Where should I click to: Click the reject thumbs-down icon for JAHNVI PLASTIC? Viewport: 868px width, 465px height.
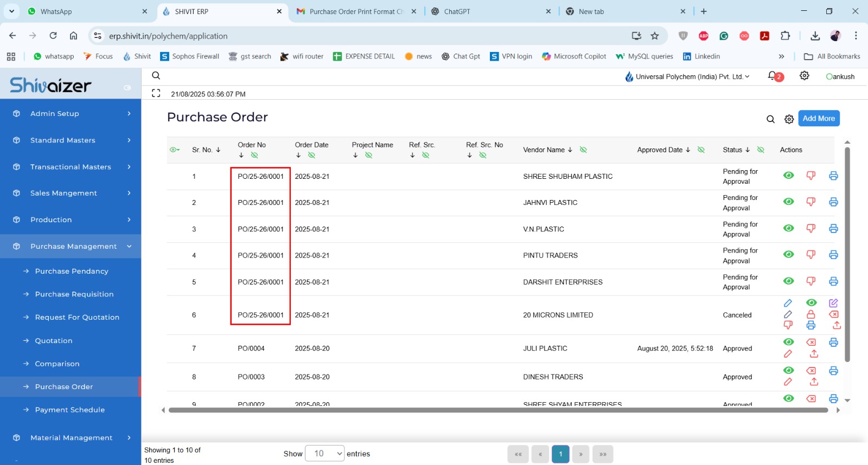point(810,202)
